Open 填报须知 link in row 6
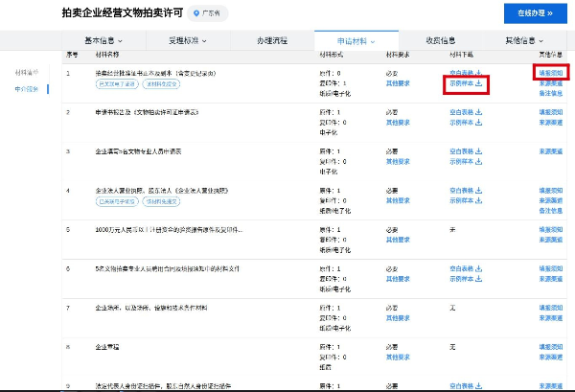 click(551, 268)
